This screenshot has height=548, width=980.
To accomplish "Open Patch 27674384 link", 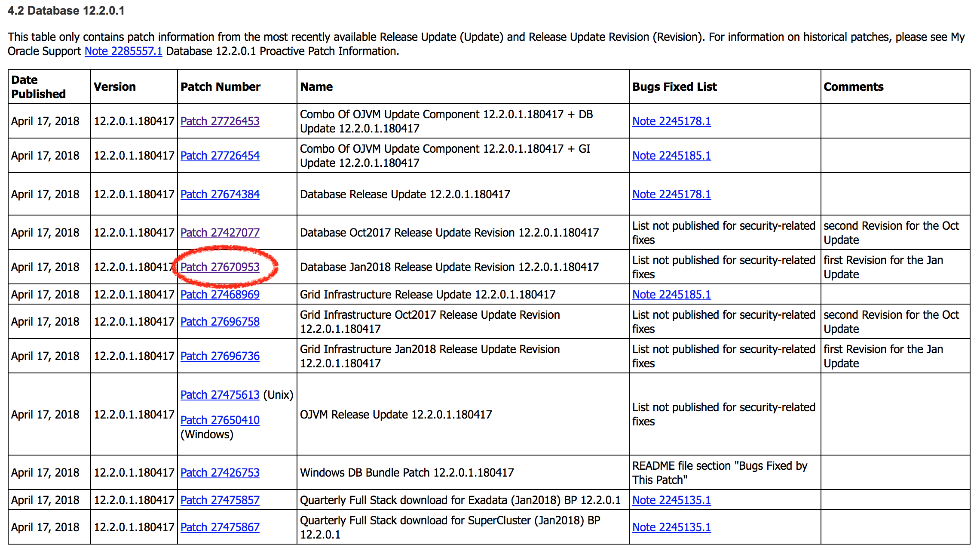I will click(220, 194).
